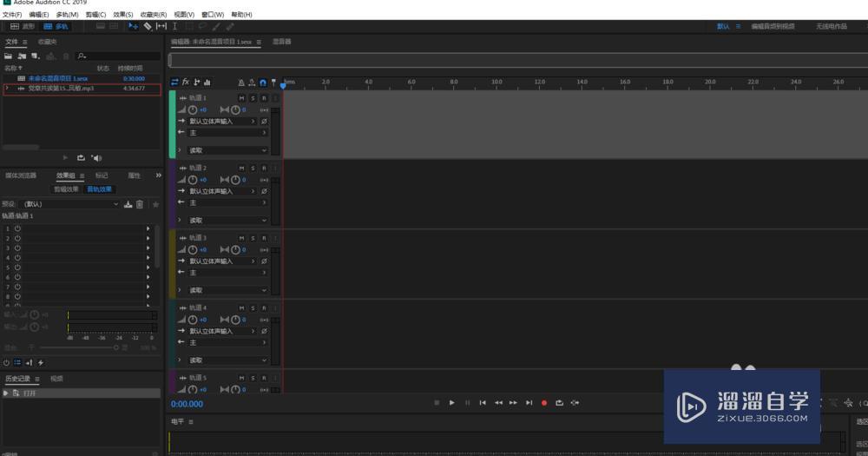Viewport: 868px width, 456px height.
Task: Open effect slot 1 arrow menu
Action: 148,228
